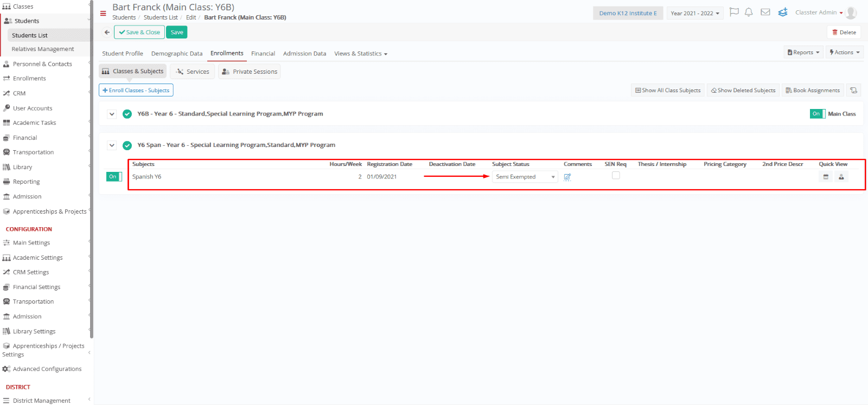
Task: Click green check icon for Y6 Span class
Action: pos(127,145)
